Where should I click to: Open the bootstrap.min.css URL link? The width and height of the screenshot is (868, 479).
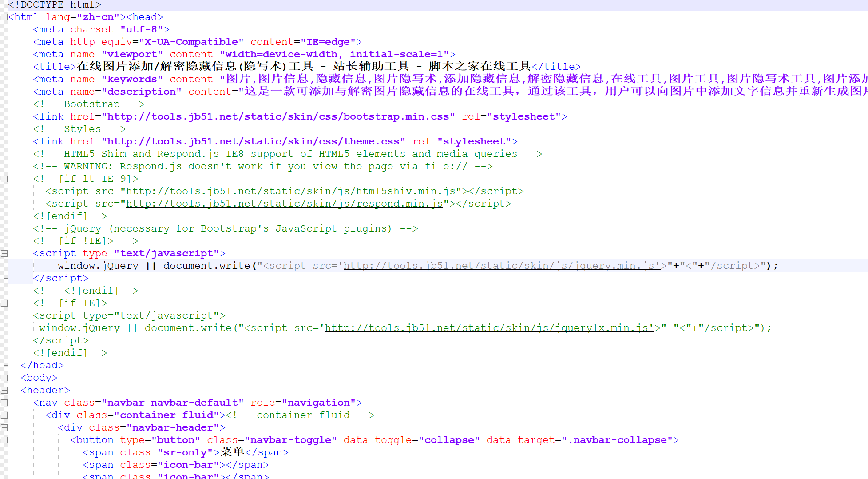[278, 116]
